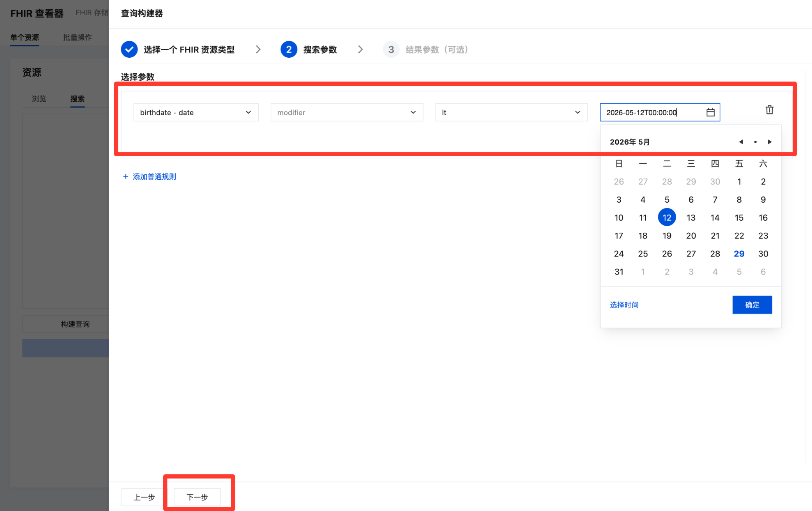Choose May 25 in calendar

pyautogui.click(x=643, y=253)
